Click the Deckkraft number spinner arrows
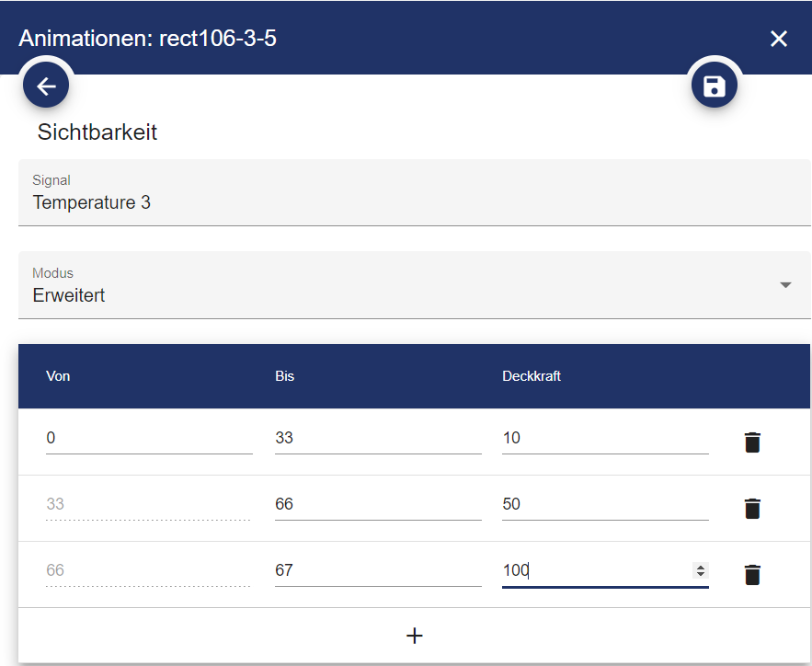812x666 pixels. 701,571
